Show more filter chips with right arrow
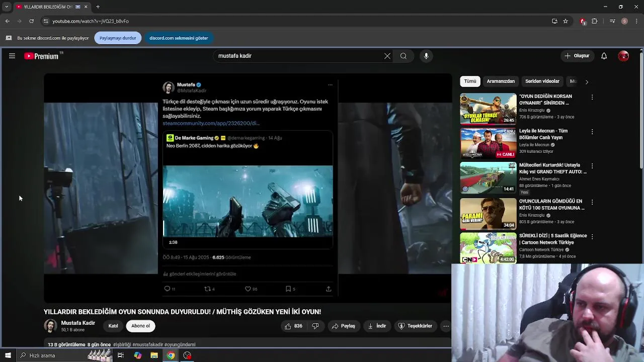 tap(587, 81)
